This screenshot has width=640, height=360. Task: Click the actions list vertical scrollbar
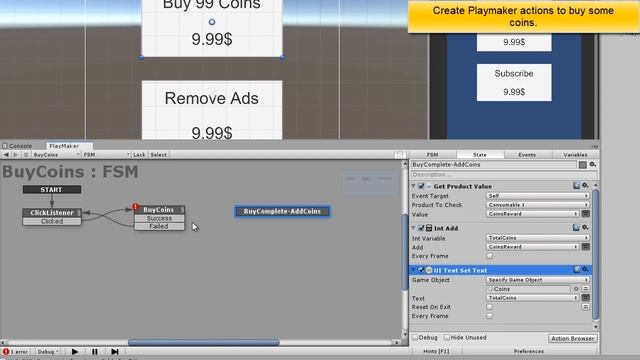pos(596,255)
